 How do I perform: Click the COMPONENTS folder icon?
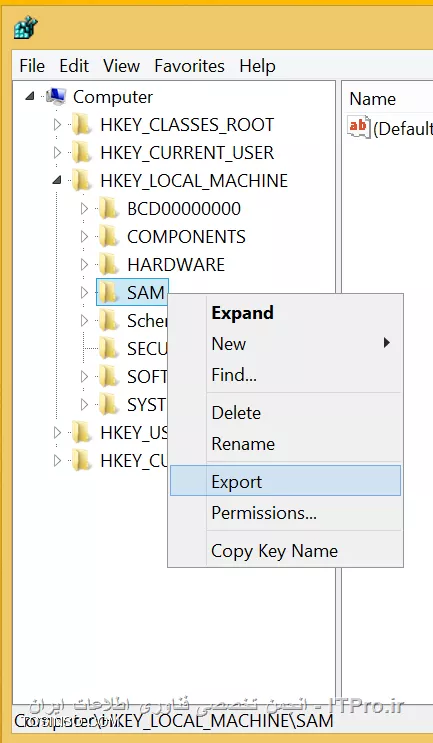[108, 237]
